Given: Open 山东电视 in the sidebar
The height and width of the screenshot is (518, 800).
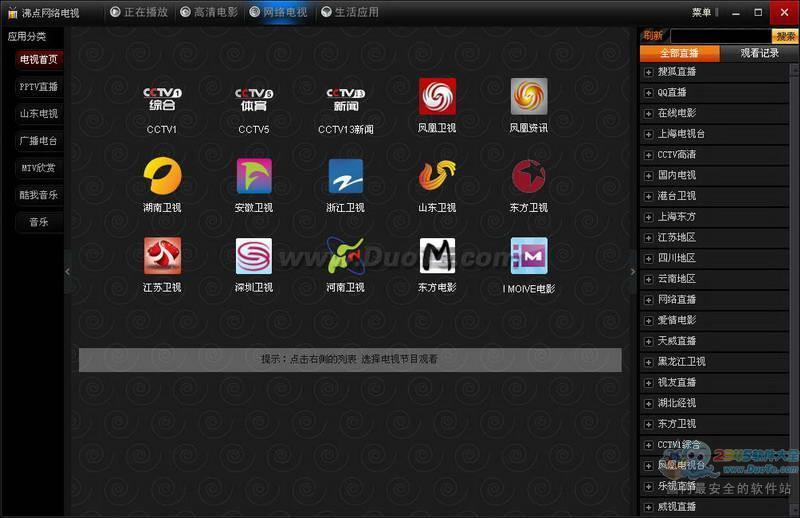Looking at the screenshot, I should pos(39,114).
